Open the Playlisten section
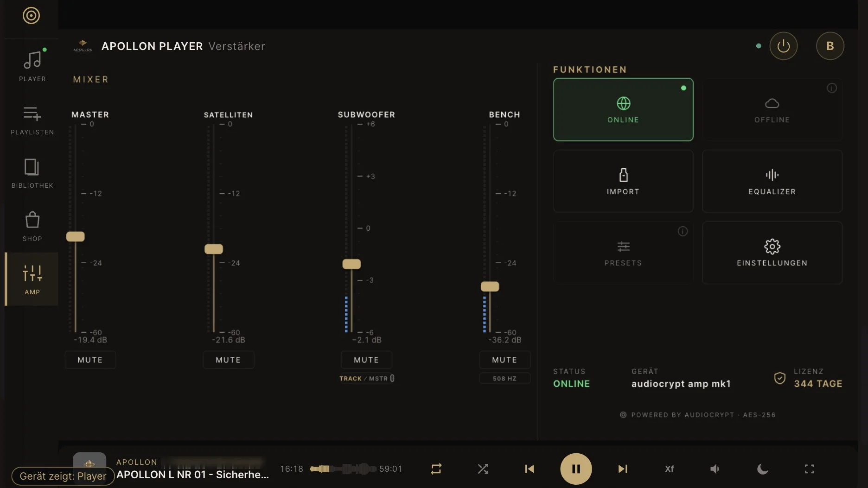 click(32, 120)
